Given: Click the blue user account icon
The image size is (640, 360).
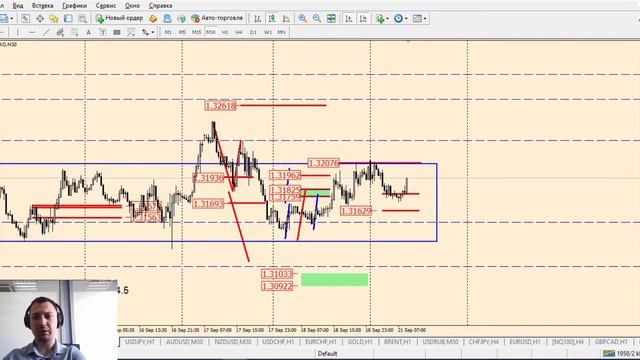Looking at the screenshot, I should (x=167, y=18).
